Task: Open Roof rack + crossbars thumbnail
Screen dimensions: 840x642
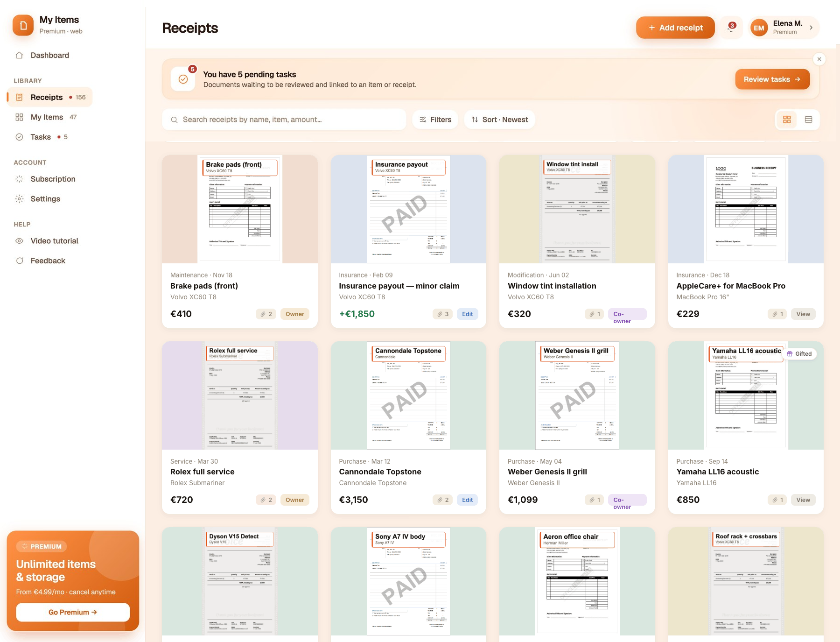Action: click(746, 581)
